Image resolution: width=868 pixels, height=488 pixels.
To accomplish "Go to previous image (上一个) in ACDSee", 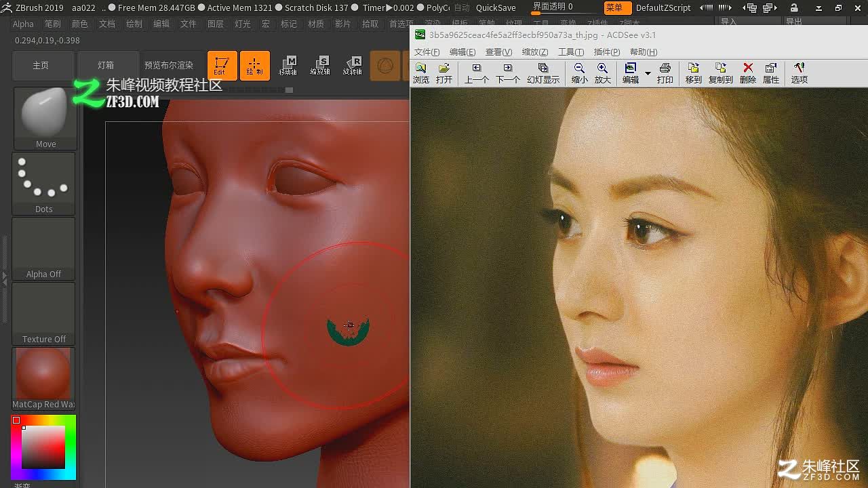I will click(x=477, y=73).
